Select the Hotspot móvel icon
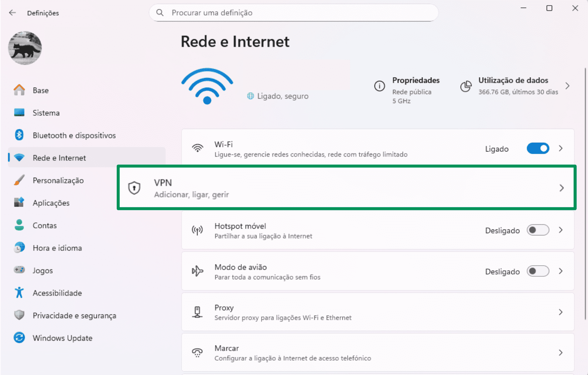 [198, 230]
